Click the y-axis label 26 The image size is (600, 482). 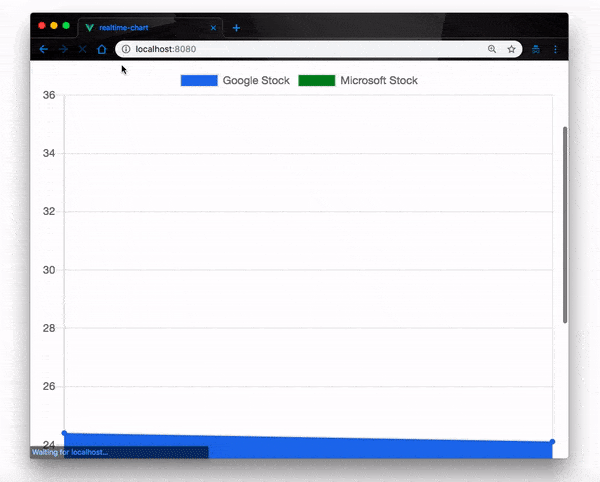pos(49,386)
